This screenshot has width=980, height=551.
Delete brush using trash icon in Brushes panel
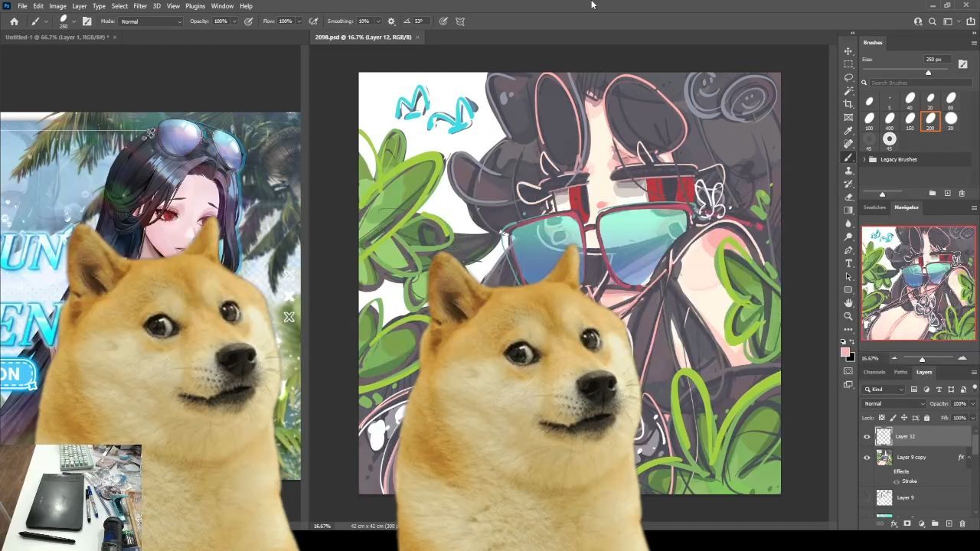(962, 193)
